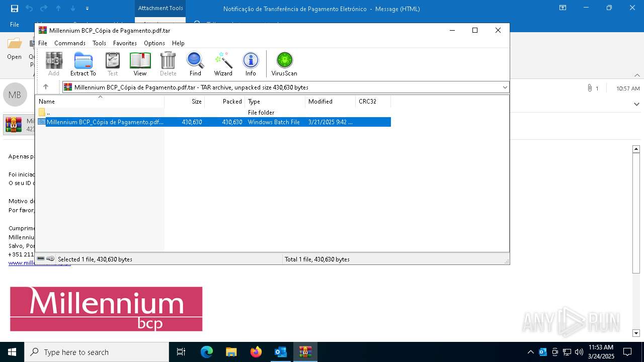This screenshot has height=362, width=644.
Task: Click the Test archive icon
Action: (113, 64)
